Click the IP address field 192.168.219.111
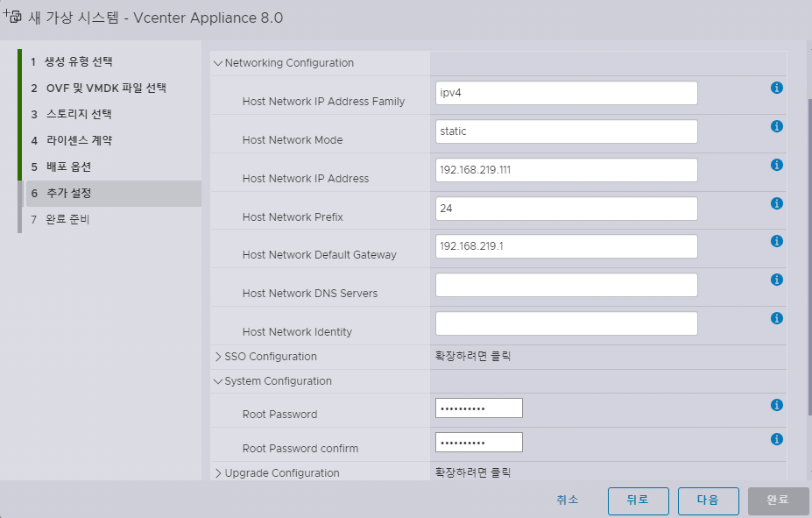Viewport: 812px width, 518px height. (x=567, y=170)
